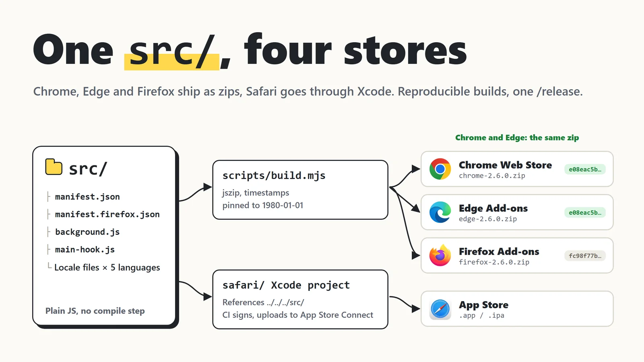The image size is (644, 362).
Task: Click the fc98f77b hash badge beside Firefox Add-ons
Action: pos(585,256)
